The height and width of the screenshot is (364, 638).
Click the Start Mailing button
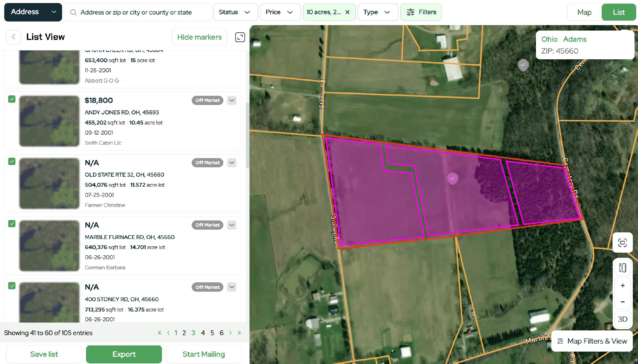point(203,354)
